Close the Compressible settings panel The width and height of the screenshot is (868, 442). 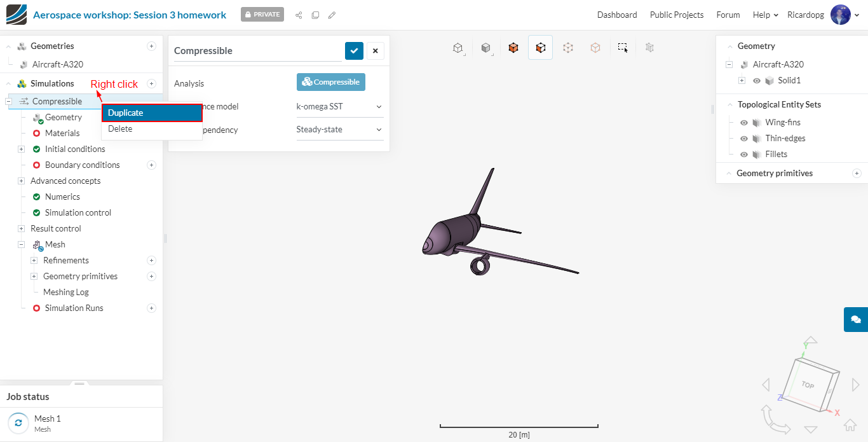coord(375,51)
